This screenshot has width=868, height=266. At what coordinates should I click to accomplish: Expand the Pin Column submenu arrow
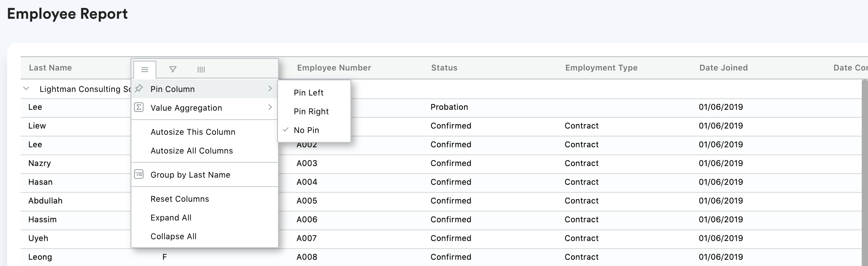click(270, 88)
